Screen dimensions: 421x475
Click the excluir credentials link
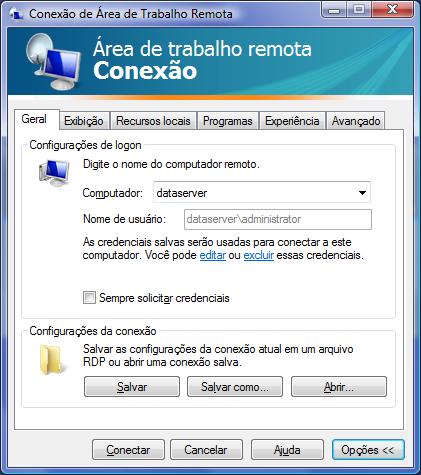point(259,255)
